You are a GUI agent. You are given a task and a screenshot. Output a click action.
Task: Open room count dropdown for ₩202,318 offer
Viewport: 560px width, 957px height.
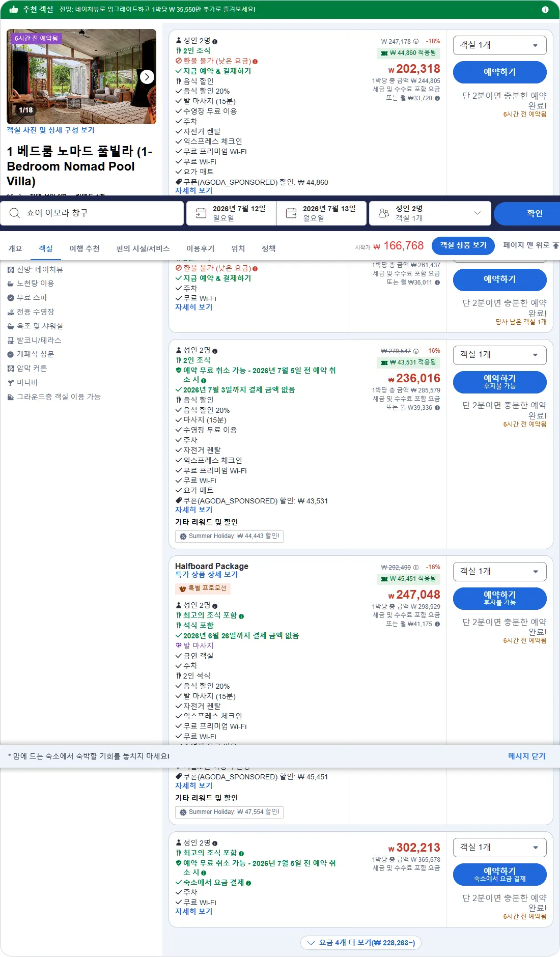pyautogui.click(x=500, y=45)
